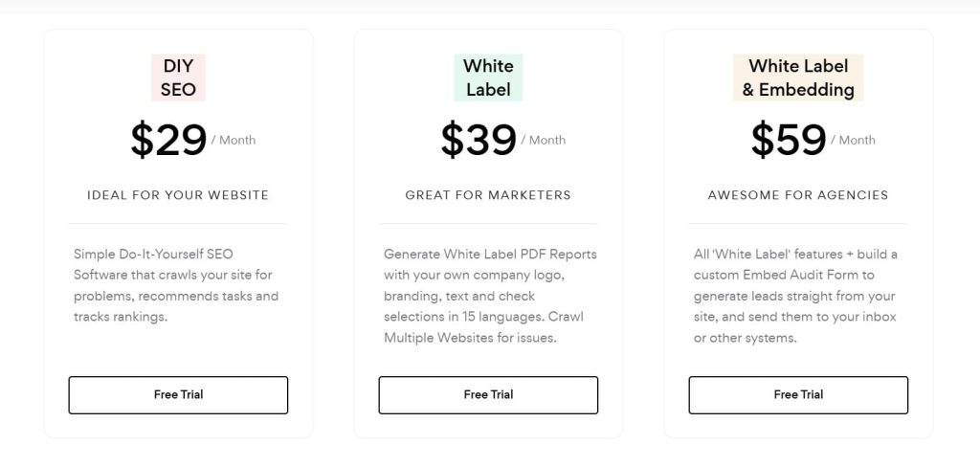
Task: Click the / Month label beside $29
Action: click(x=234, y=140)
